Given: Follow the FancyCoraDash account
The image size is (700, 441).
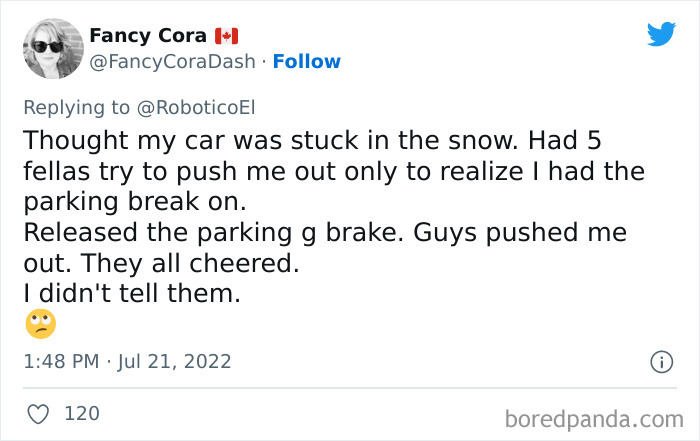Looking at the screenshot, I should [307, 62].
